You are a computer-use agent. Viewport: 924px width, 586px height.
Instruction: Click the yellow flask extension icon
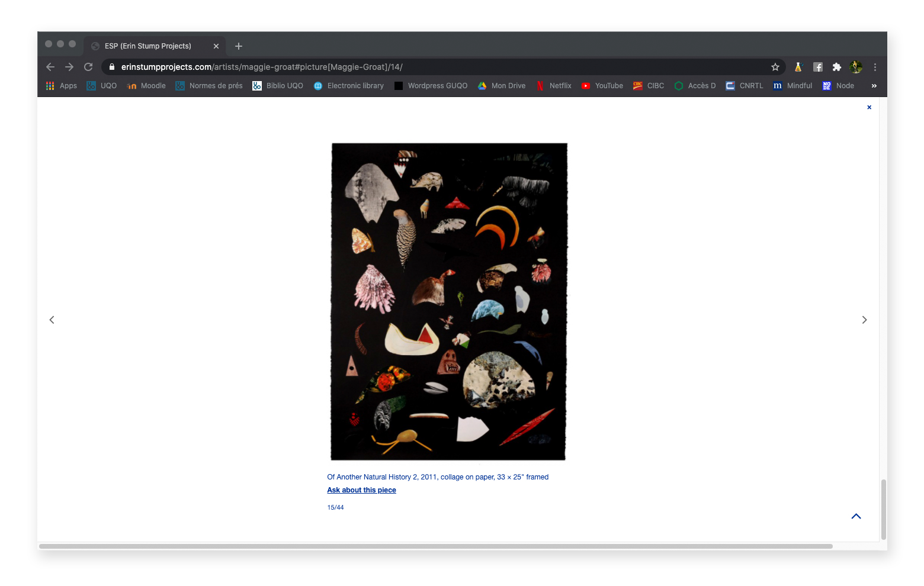click(x=798, y=67)
